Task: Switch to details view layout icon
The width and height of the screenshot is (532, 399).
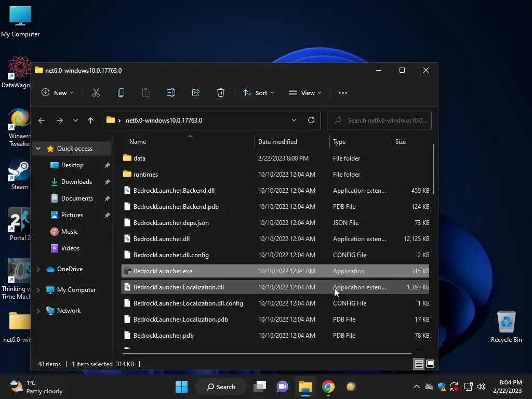Action: pyautogui.click(x=419, y=364)
